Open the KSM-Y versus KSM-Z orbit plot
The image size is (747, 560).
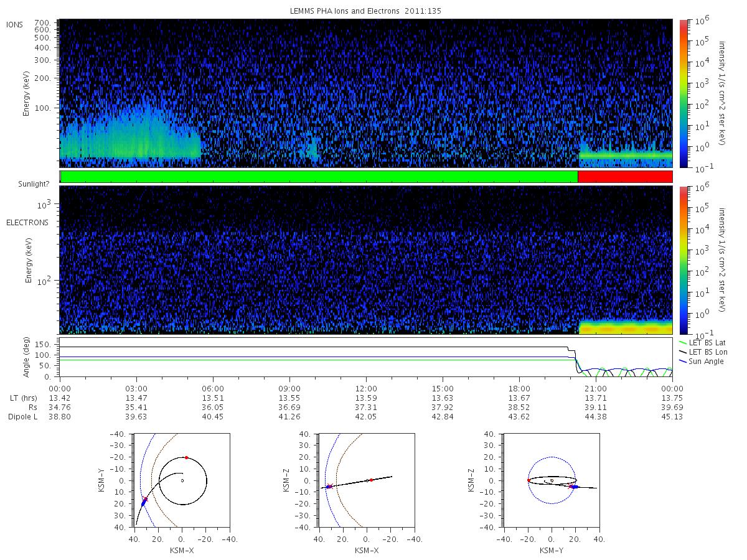pos(552,480)
